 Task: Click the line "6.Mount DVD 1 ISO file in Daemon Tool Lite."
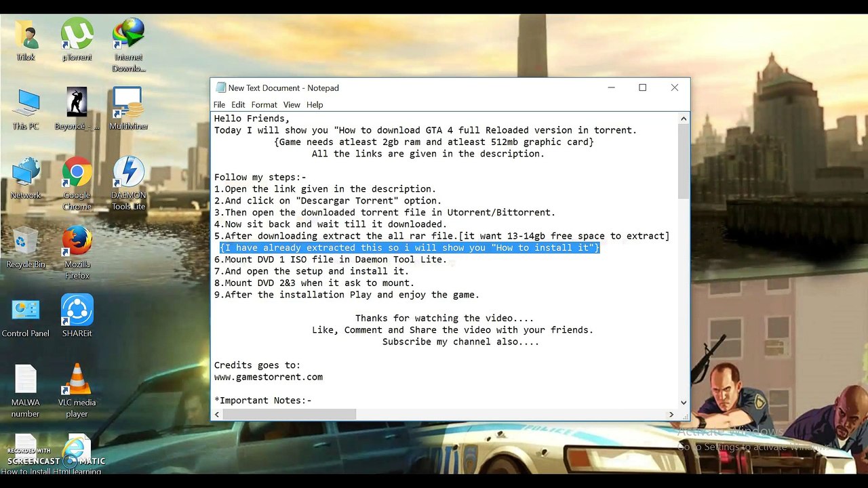(x=331, y=260)
